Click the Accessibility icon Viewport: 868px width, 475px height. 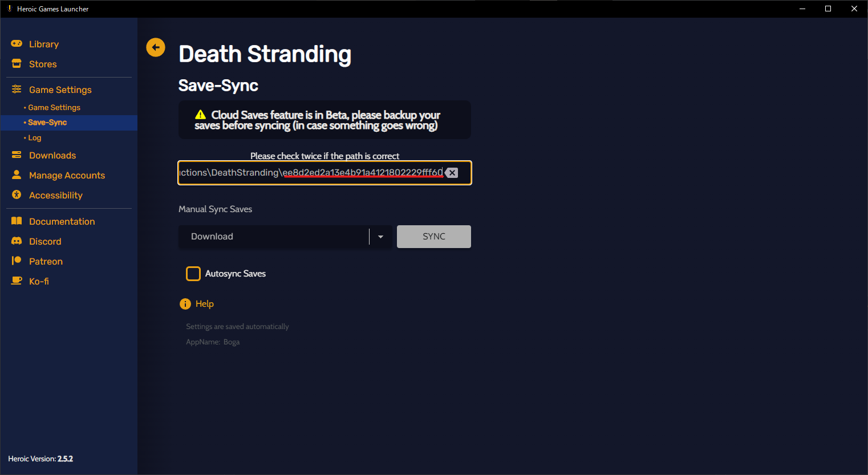point(17,195)
